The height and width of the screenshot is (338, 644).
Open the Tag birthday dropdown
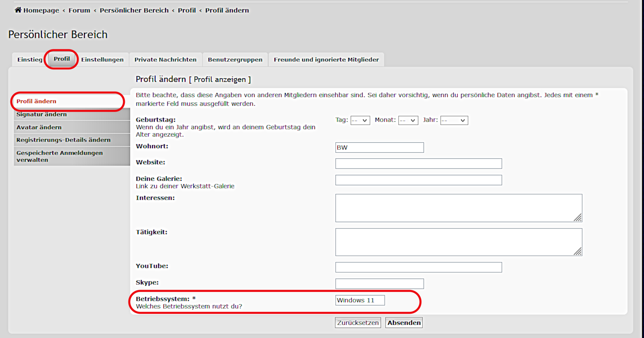pos(360,121)
